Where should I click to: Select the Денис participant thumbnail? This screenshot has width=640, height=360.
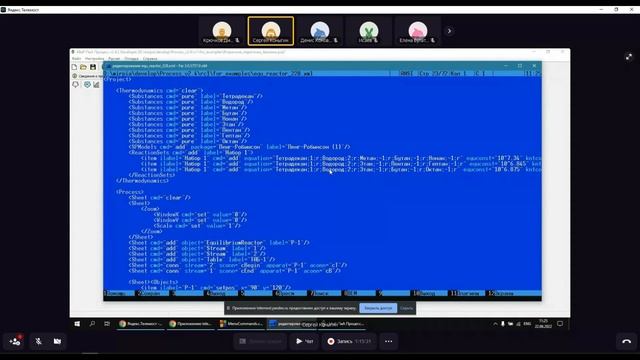click(x=320, y=31)
